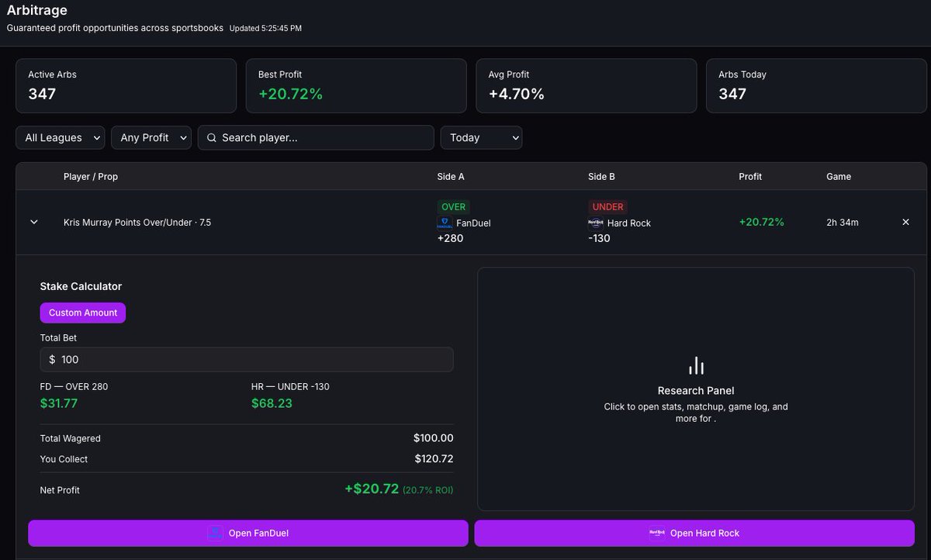Click the Hard Rock icon on Open Hard Rock button
931x560 pixels.
(657, 533)
